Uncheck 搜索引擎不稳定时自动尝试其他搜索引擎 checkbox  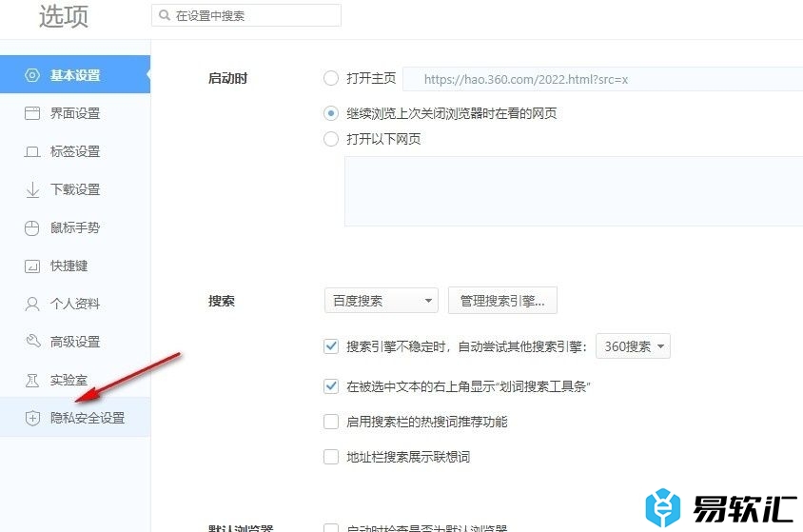point(331,346)
